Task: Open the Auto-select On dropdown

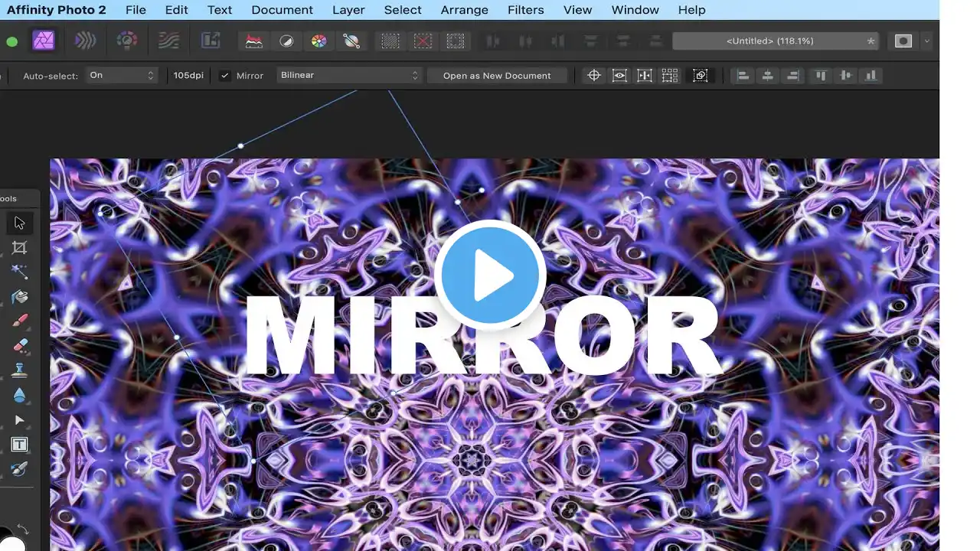Action: click(122, 75)
